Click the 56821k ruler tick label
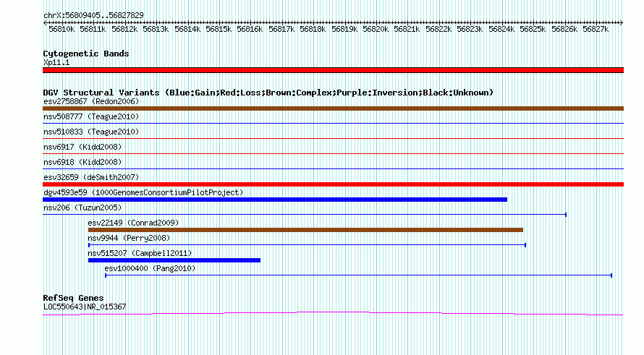This screenshot has height=355, width=644. coord(407,30)
